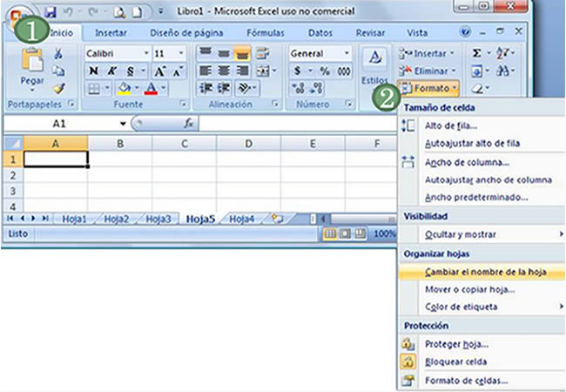The height and width of the screenshot is (392, 566).
Task: Click the Proteger hoja icon in menu
Action: (x=409, y=343)
